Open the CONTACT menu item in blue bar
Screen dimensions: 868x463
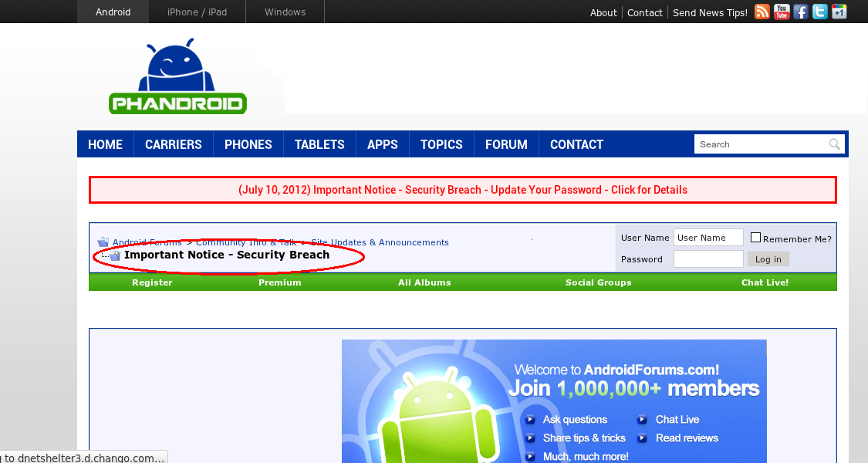click(576, 144)
